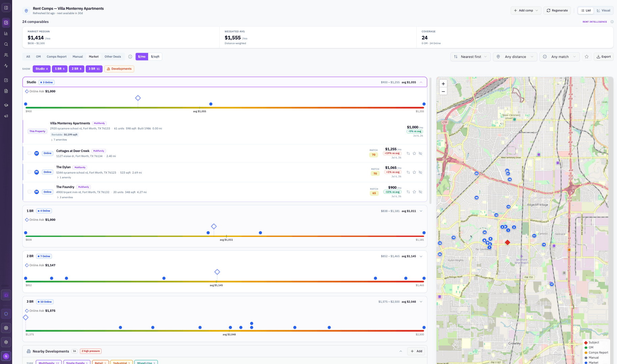Open the settings gear in sidebar

click(x=6, y=342)
